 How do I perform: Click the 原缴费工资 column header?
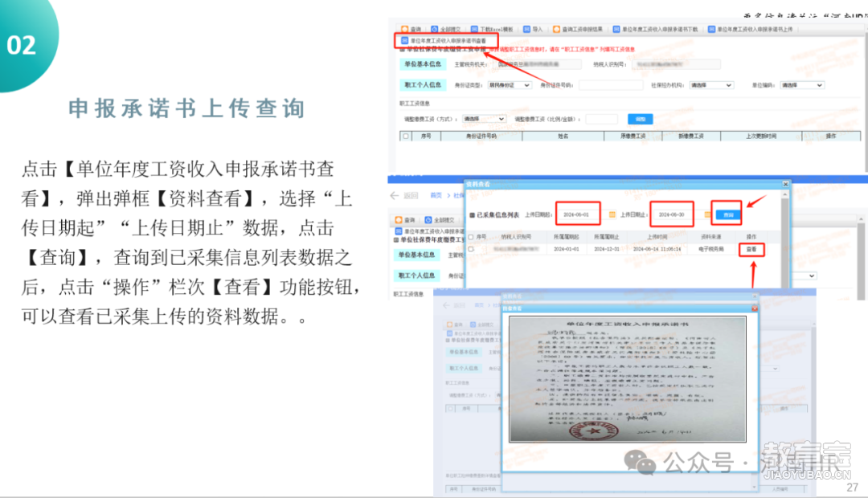(633, 136)
